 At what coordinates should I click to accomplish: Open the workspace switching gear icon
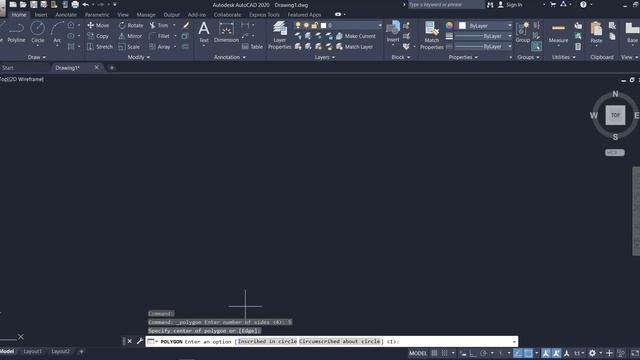click(592, 353)
